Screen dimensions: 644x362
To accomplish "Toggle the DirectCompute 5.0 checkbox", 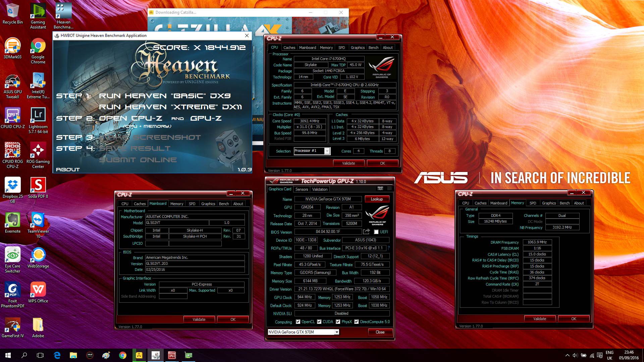I will pyautogui.click(x=357, y=322).
